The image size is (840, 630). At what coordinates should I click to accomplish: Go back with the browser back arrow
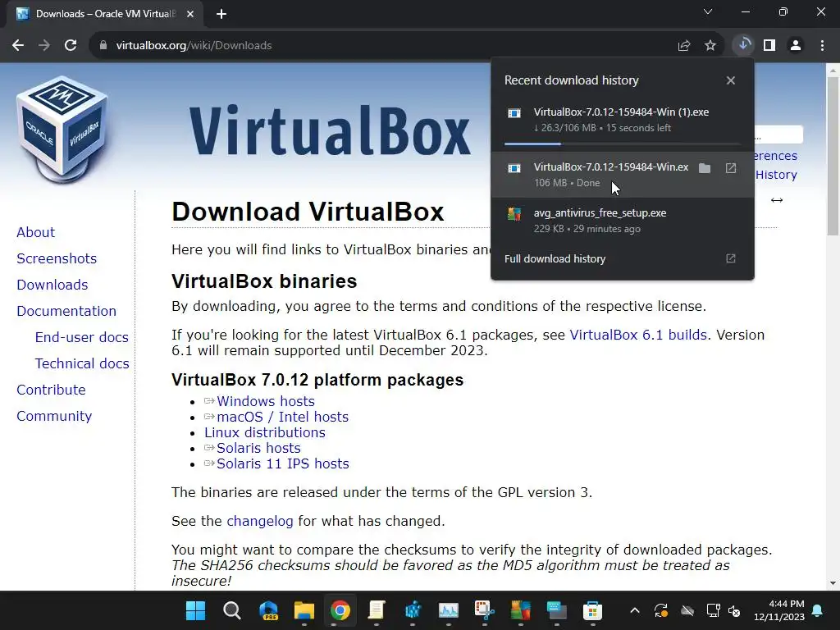(18, 46)
